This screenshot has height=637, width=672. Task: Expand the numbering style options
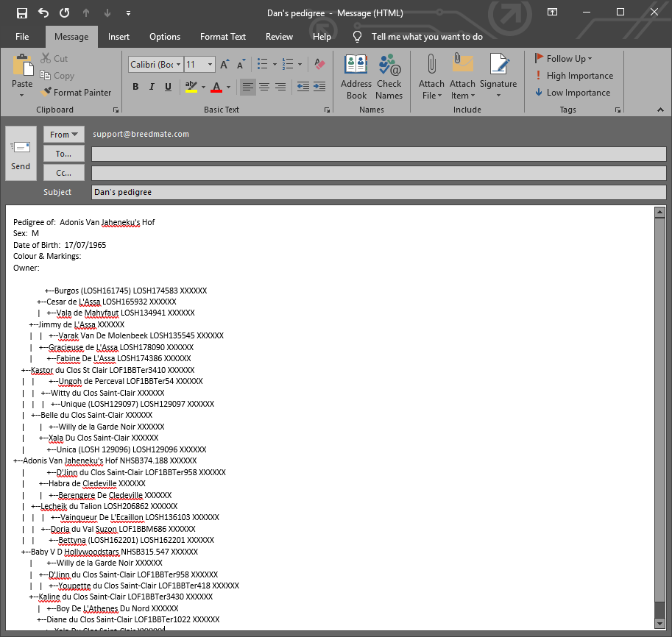pyautogui.click(x=300, y=64)
